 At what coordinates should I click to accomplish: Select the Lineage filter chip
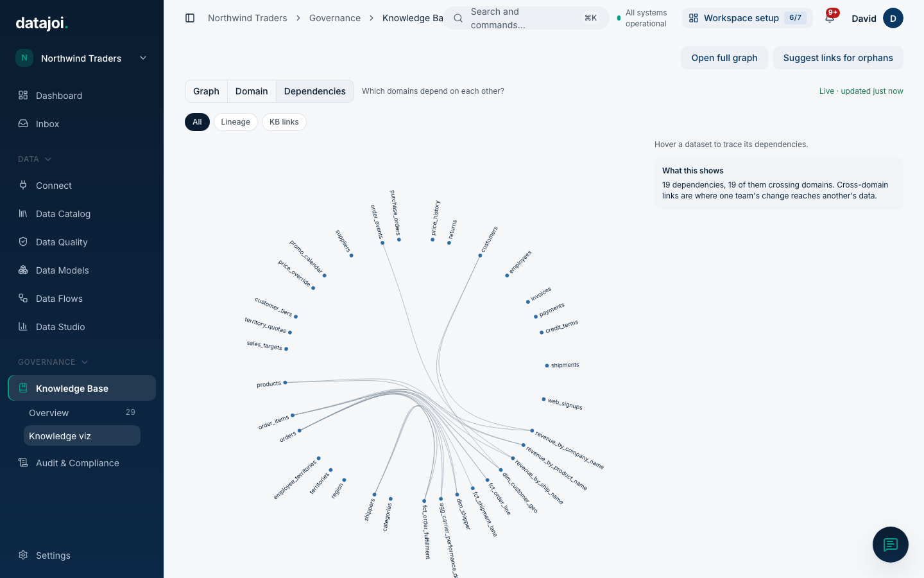(235, 122)
